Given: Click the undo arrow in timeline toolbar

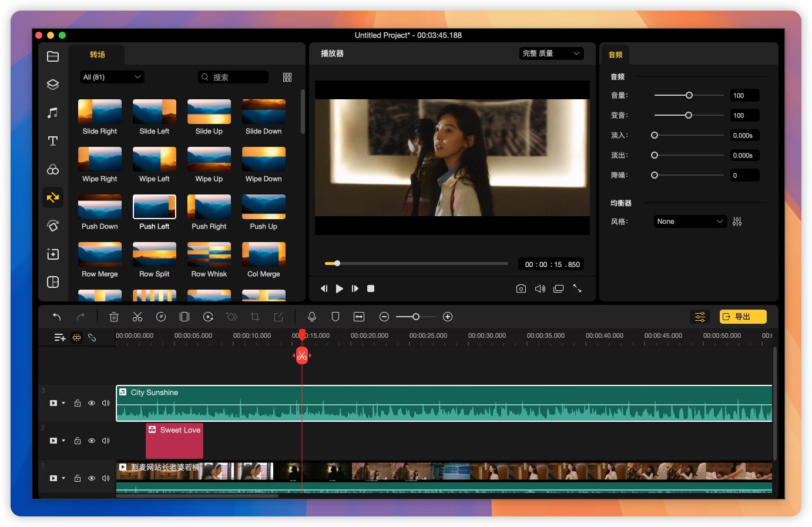Looking at the screenshot, I should coord(57,317).
